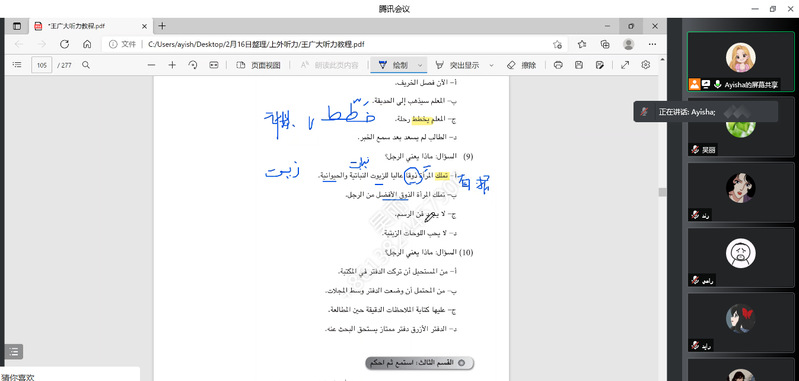The width and height of the screenshot is (799, 381).
Task: Click the page number input field
Action: coord(42,65)
